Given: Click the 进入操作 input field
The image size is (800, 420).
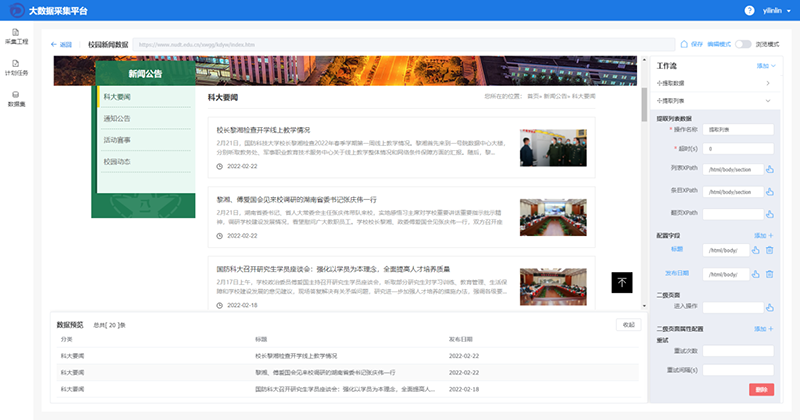Looking at the screenshot, I should [733, 307].
